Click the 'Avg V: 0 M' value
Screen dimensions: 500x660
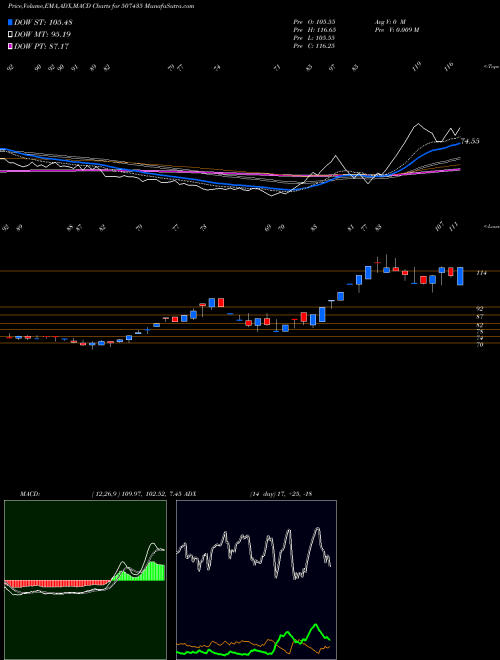coord(389,21)
